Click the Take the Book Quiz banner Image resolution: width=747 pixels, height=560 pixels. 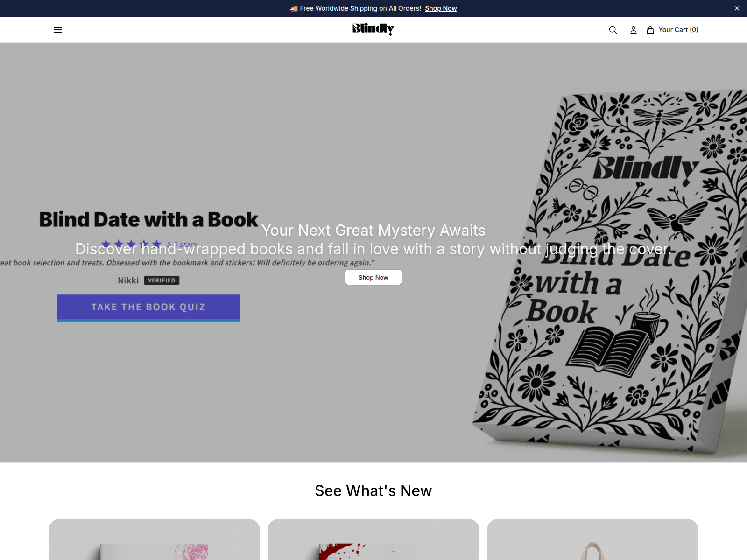pos(148,308)
